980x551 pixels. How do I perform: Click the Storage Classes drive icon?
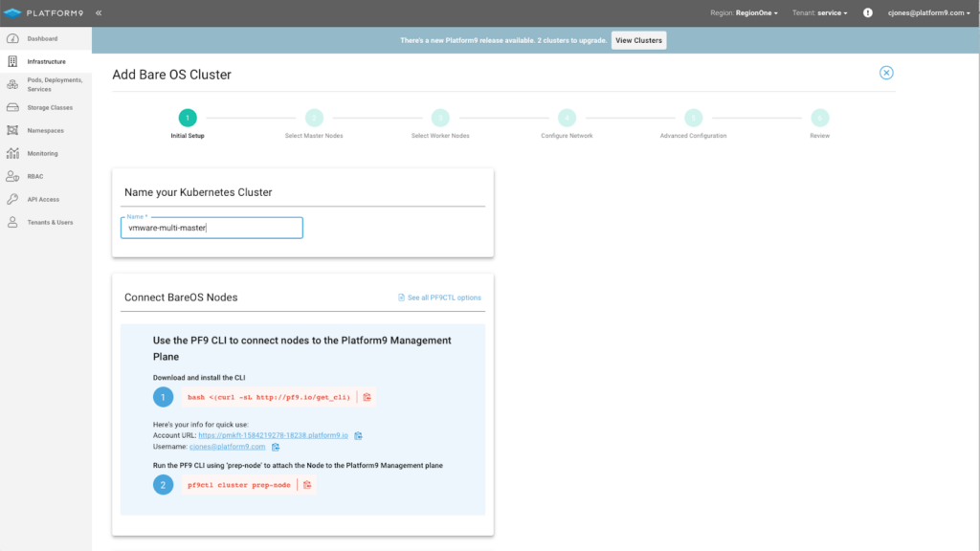[x=12, y=107]
